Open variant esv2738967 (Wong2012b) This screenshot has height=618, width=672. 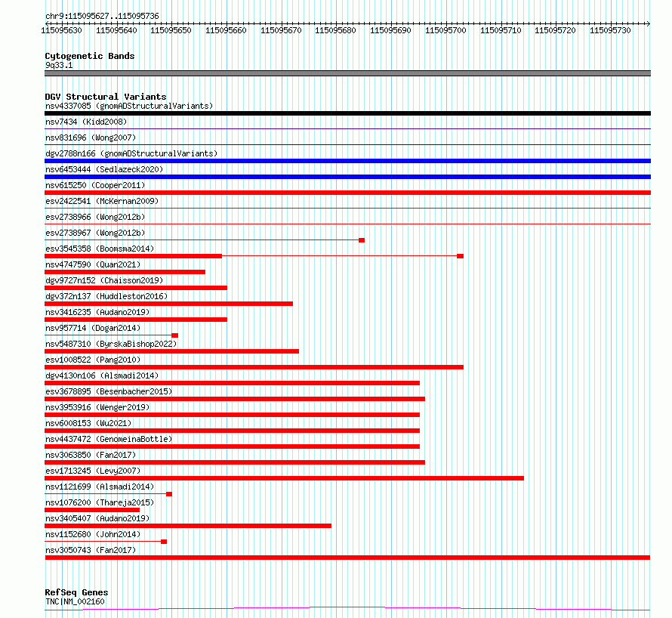[95, 233]
